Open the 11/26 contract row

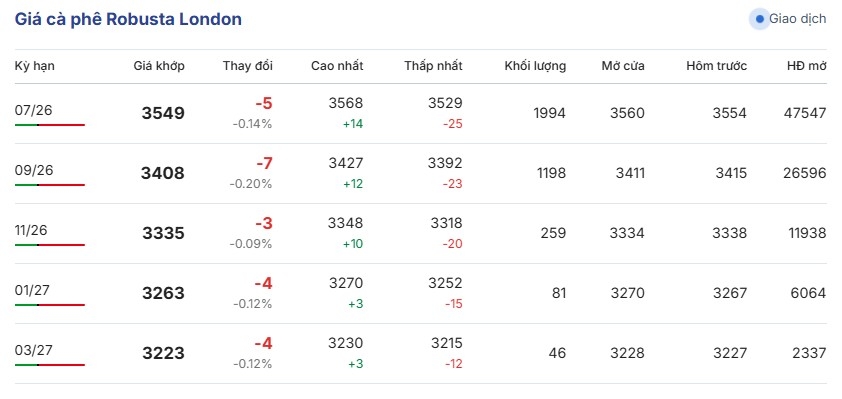coord(420,234)
